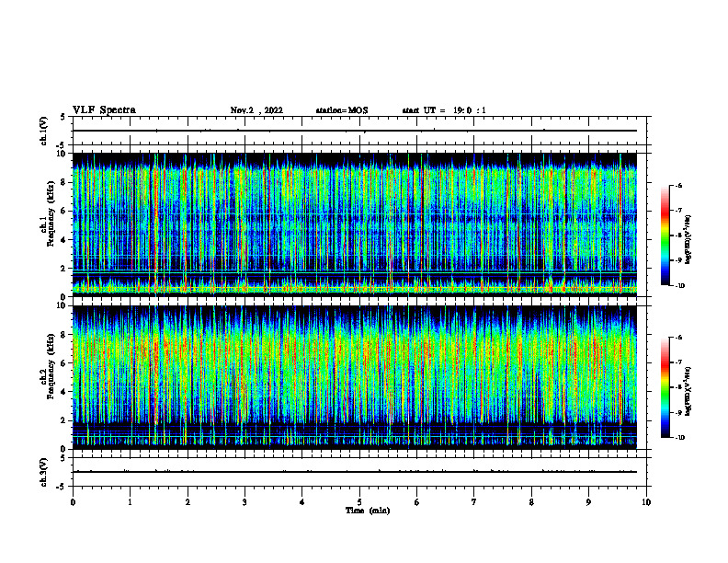Click the time-axis tick label "5"
The image size is (728, 563).
click(359, 502)
